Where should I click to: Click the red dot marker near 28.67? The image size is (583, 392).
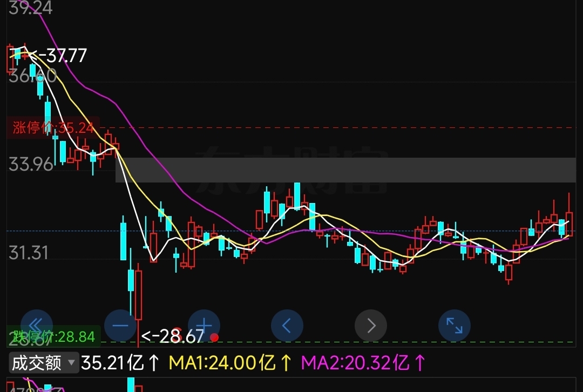[214, 337]
